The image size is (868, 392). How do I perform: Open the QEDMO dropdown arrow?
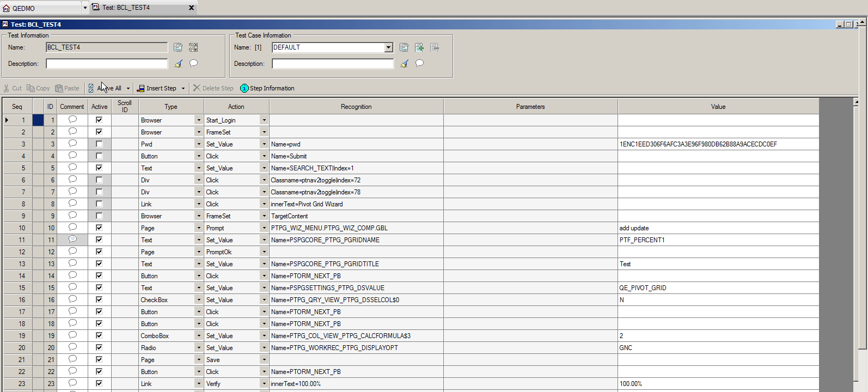point(85,8)
